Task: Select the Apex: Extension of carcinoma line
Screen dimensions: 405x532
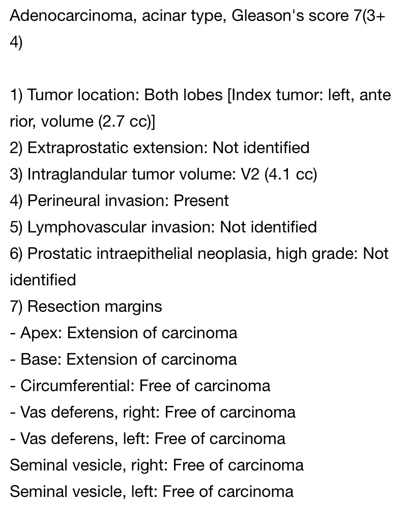Action: [x=124, y=333]
